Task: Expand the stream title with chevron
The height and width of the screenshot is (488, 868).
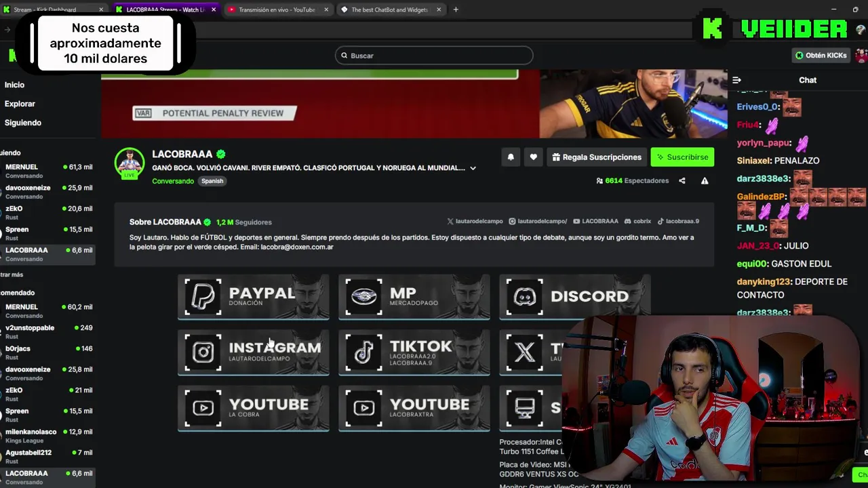Action: click(x=473, y=168)
